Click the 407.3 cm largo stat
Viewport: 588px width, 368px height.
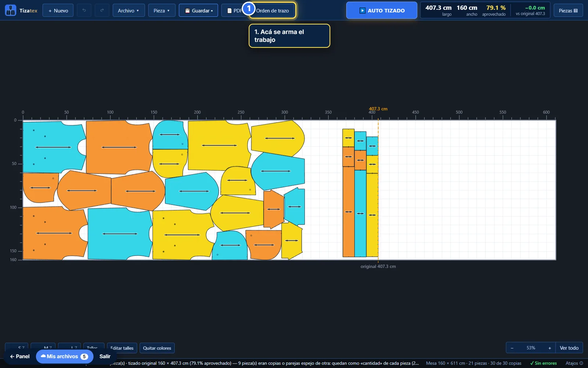438,10
